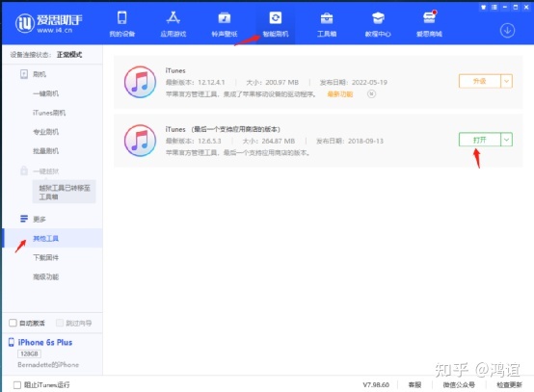Open the 最新功能 link

click(x=340, y=94)
